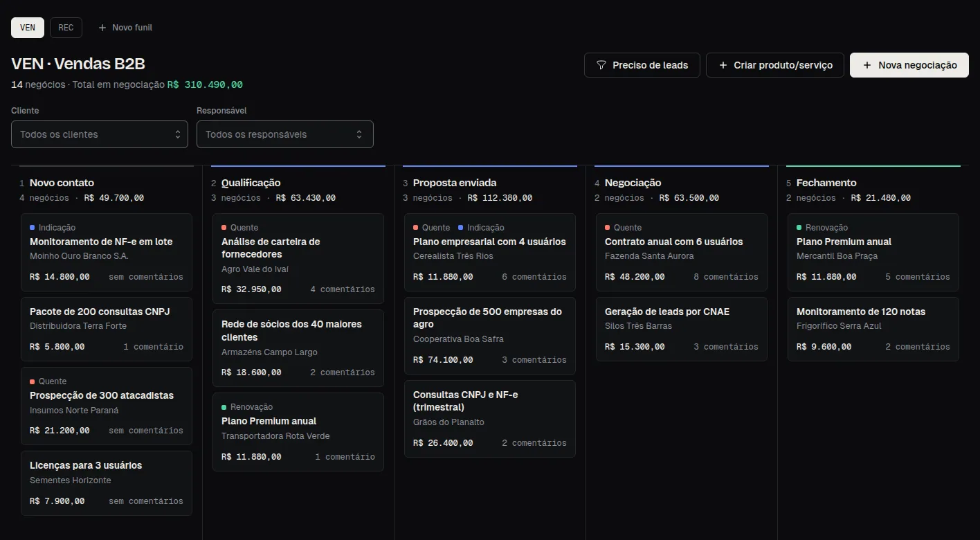This screenshot has width=980, height=540.
Task: Click the total R$ 310.490,00 amount
Action: (205, 84)
